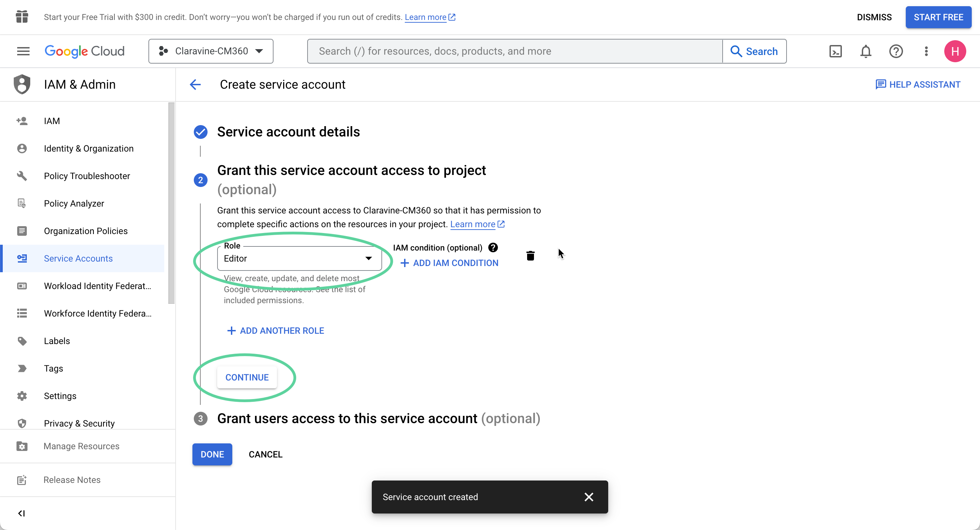Click the sidebar vertical scrollbar
This screenshot has height=530, width=980.
[x=171, y=203]
